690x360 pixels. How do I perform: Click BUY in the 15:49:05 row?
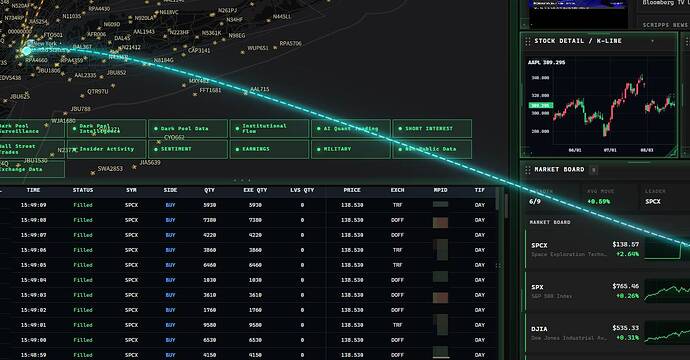(x=170, y=265)
